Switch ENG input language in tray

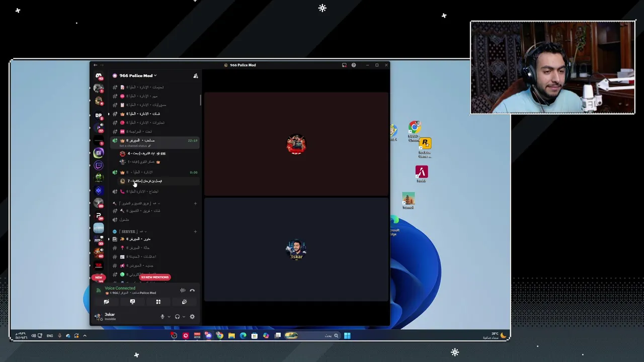(50, 335)
